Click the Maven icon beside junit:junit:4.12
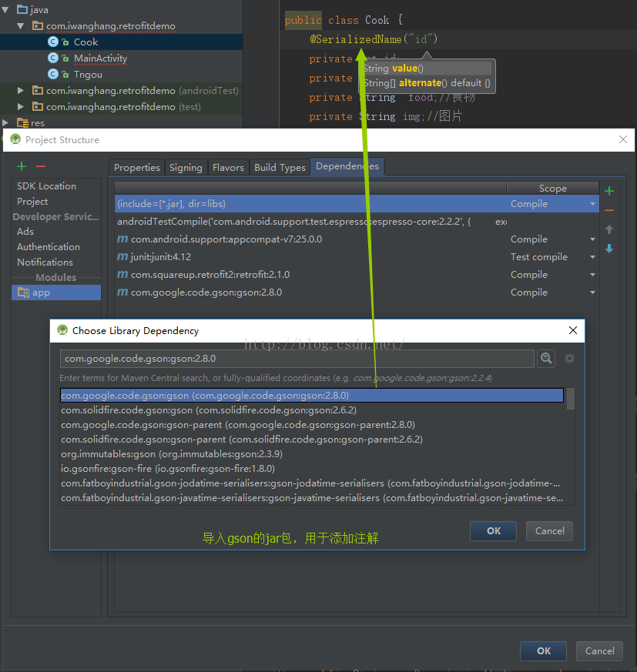The height and width of the screenshot is (672, 637). coord(122,256)
